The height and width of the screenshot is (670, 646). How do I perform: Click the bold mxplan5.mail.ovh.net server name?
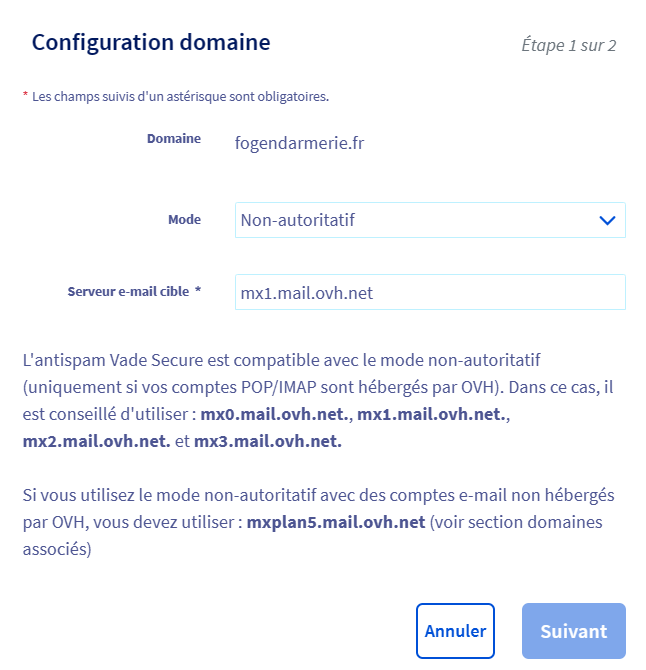click(336, 521)
